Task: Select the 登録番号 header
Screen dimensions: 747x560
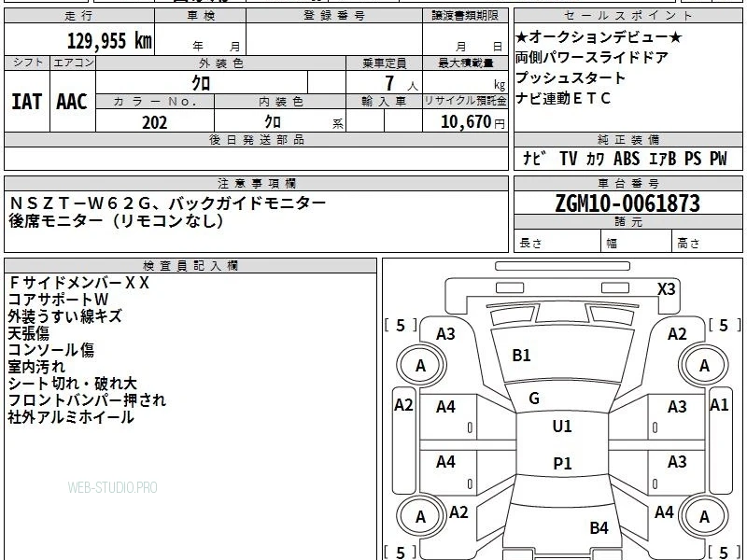Action: tap(334, 16)
